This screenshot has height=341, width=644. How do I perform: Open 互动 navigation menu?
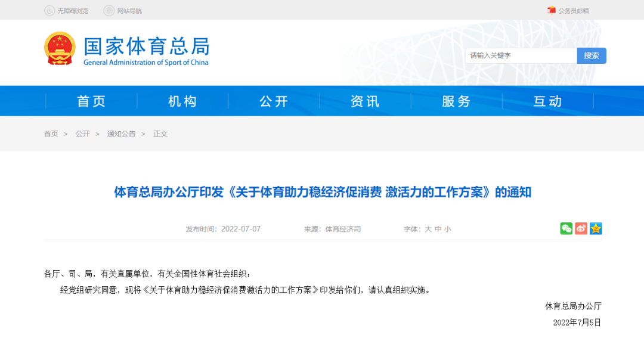[x=547, y=101]
